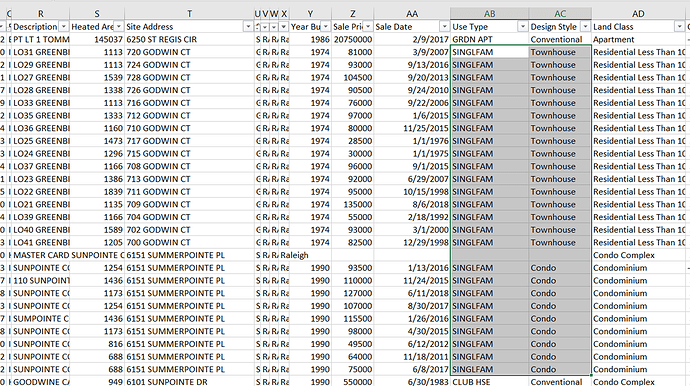Open the Sale Price filter arrow
690x386 pixels.
pyautogui.click(x=368, y=27)
